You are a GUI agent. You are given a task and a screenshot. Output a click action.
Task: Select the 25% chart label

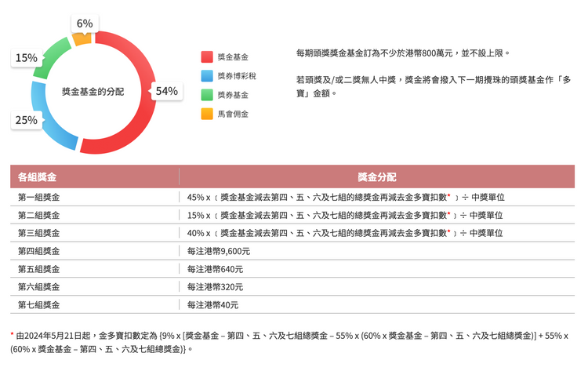[26, 120]
